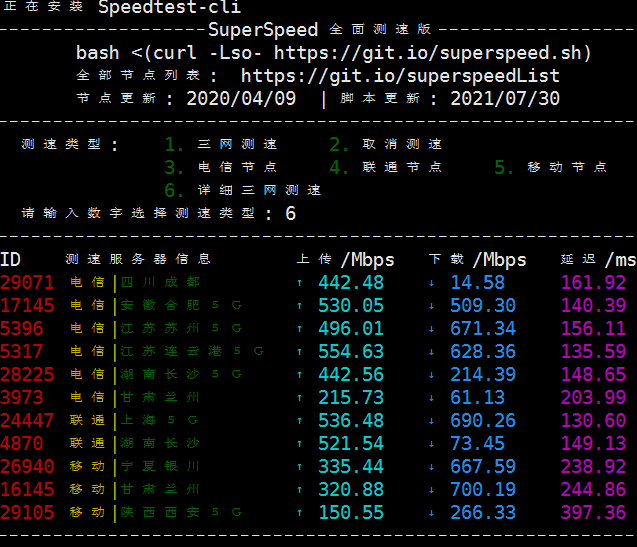Click the ID column header
The height and width of the screenshot is (547, 637).
point(11,259)
